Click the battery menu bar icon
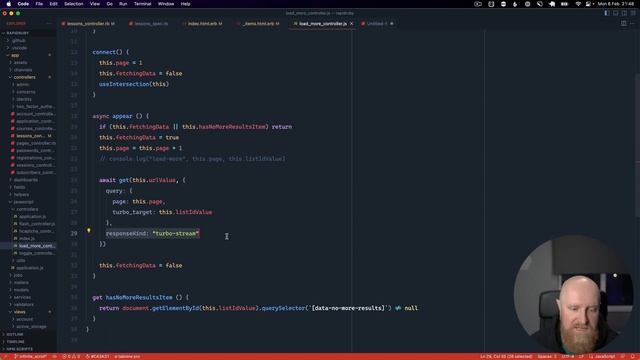 (x=564, y=4)
